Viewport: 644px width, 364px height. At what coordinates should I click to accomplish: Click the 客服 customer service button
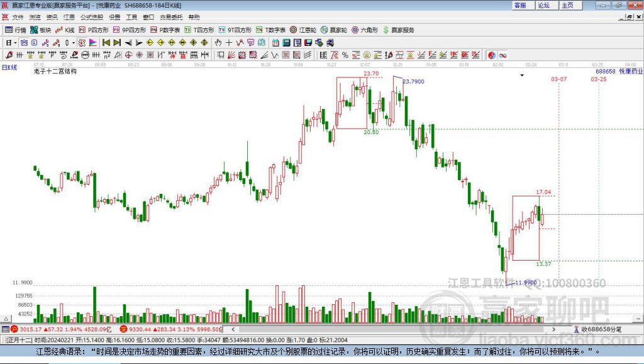click(523, 5)
